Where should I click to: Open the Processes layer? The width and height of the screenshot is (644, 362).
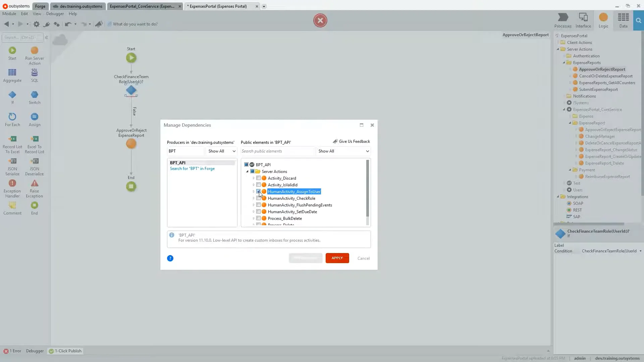tap(563, 20)
